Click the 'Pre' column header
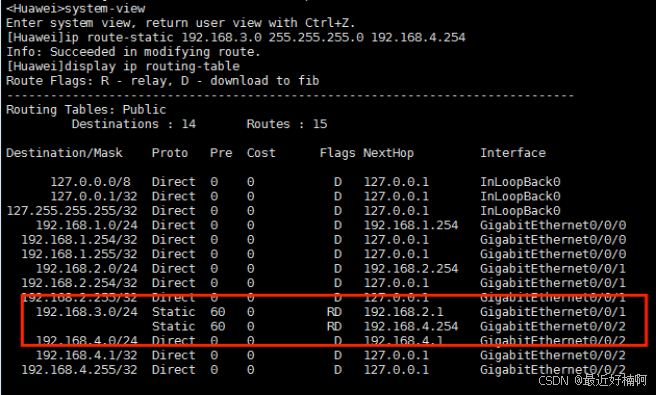 click(221, 153)
